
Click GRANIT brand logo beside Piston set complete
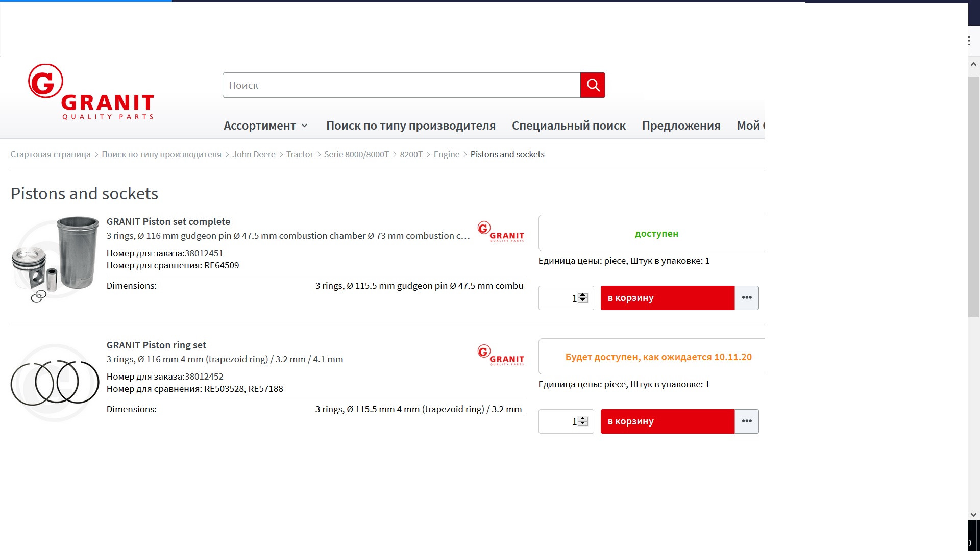click(x=500, y=232)
